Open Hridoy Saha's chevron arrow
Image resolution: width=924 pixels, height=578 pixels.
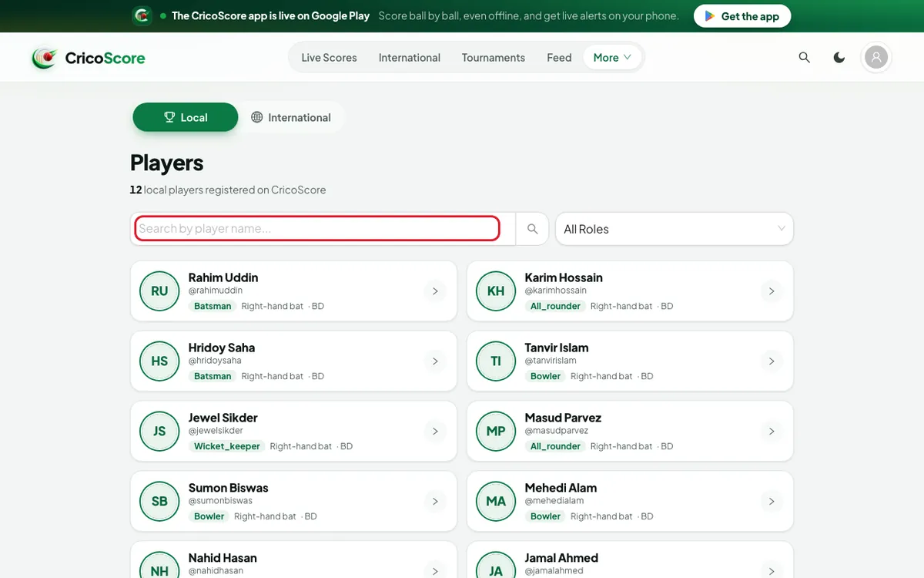point(435,361)
